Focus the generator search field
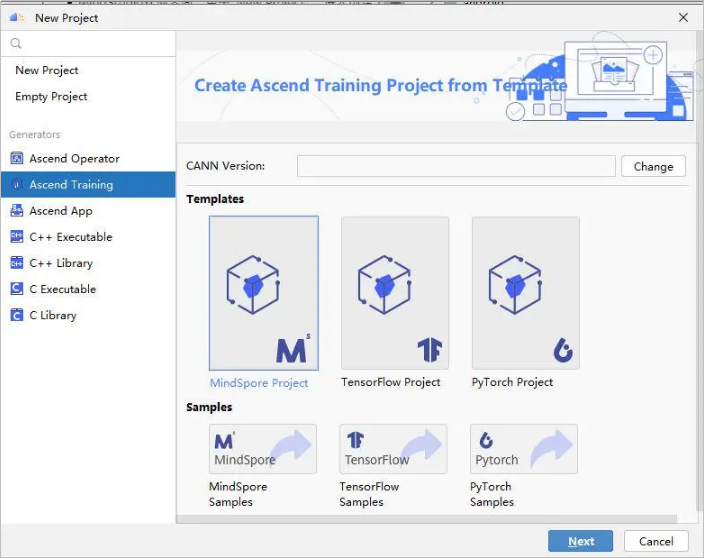 coord(88,44)
